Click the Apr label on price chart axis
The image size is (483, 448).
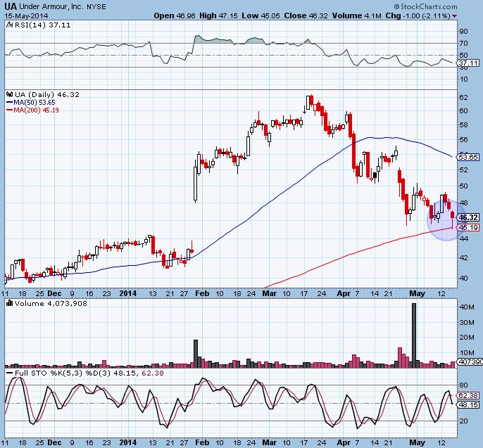click(x=344, y=293)
